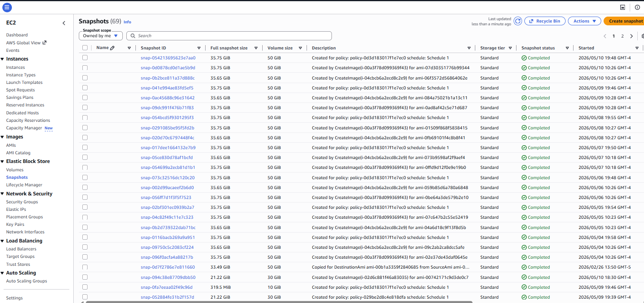This screenshot has height=303, width=644.
Task: Click the 319.5 MiB size cell
Action: 221,287
